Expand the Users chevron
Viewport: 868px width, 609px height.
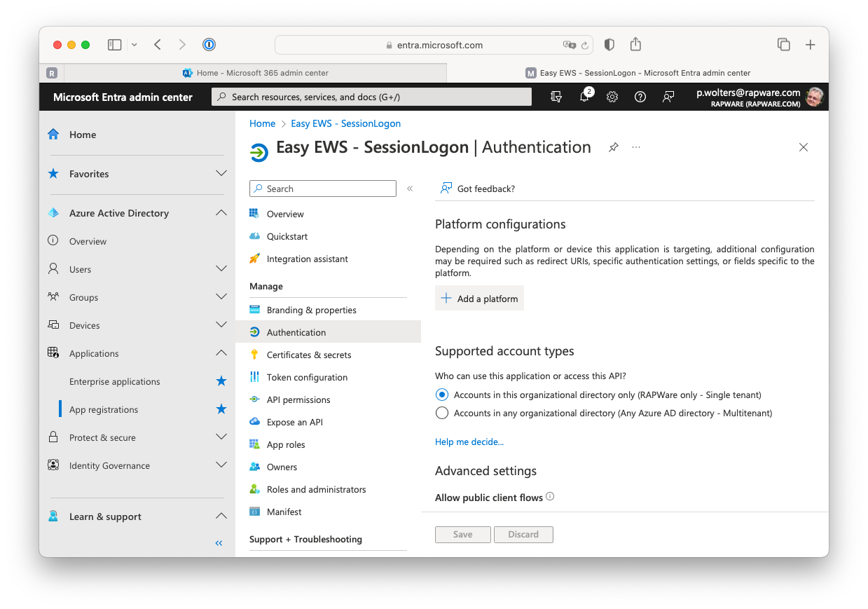(x=221, y=269)
